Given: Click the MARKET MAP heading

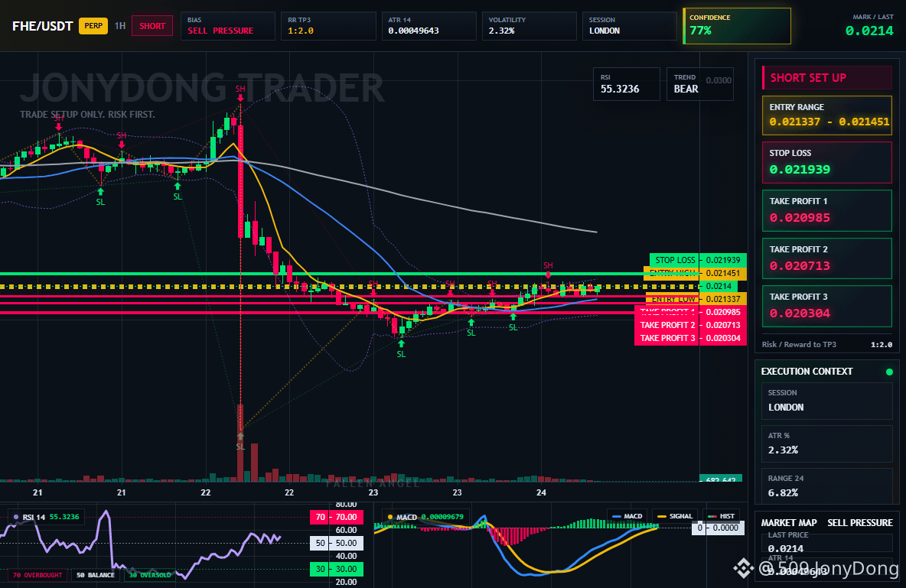Looking at the screenshot, I should click(x=789, y=523).
